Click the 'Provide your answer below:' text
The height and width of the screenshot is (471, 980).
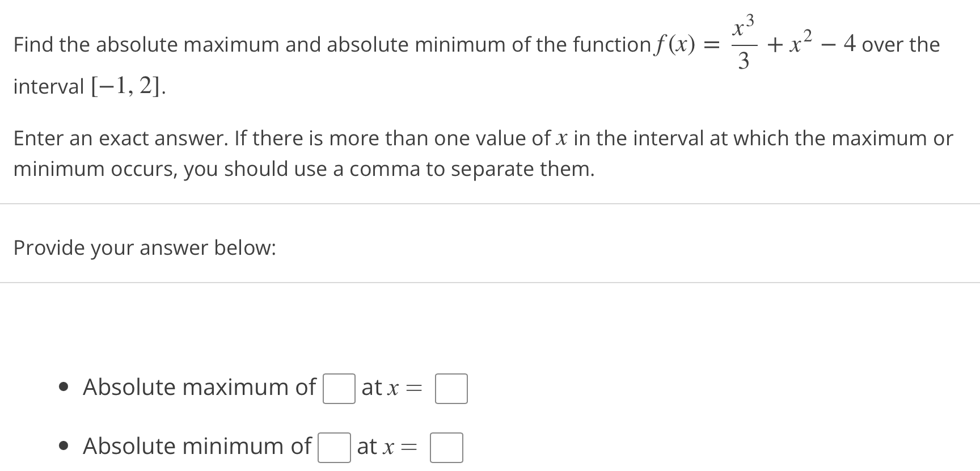coord(145,248)
